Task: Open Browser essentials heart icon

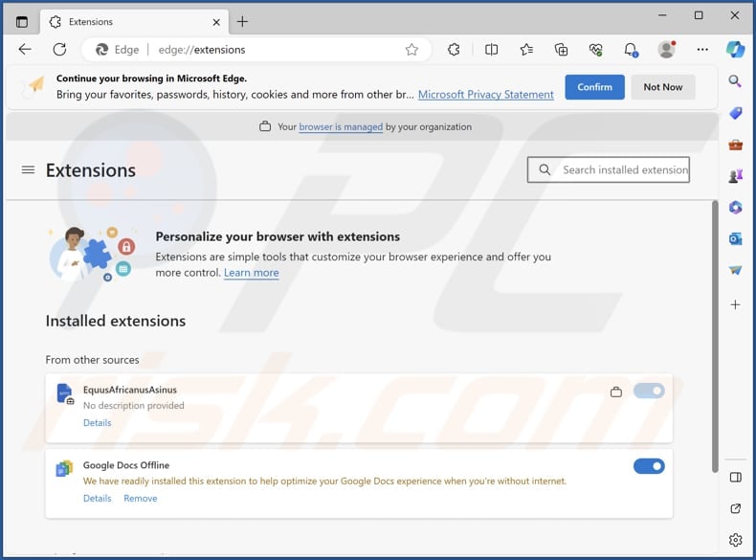Action: click(x=596, y=49)
